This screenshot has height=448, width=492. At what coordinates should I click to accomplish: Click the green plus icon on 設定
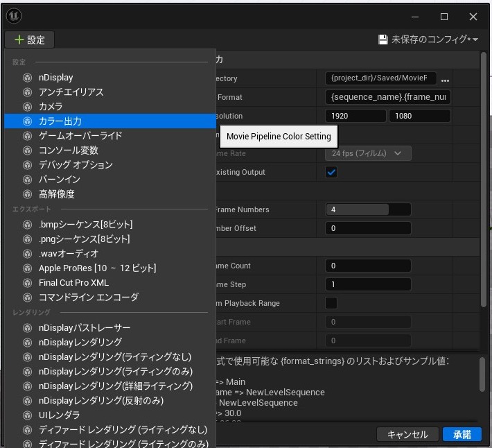pos(19,40)
